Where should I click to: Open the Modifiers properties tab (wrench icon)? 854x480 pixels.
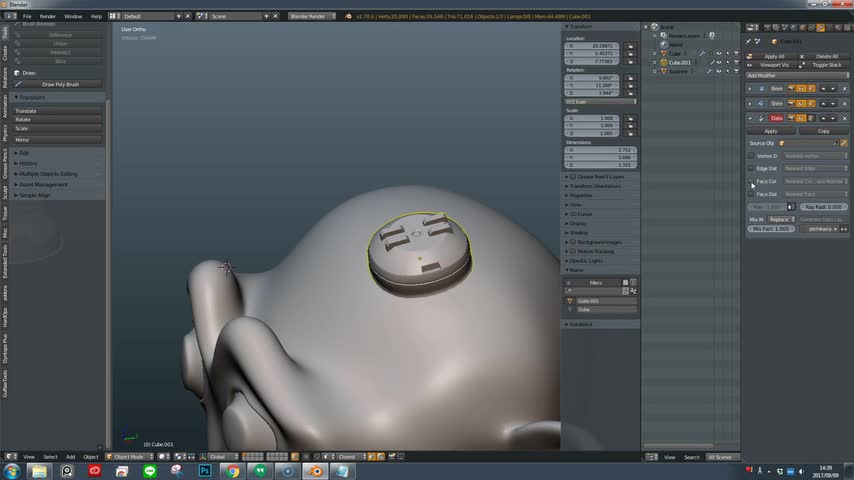pyautogui.click(x=820, y=27)
